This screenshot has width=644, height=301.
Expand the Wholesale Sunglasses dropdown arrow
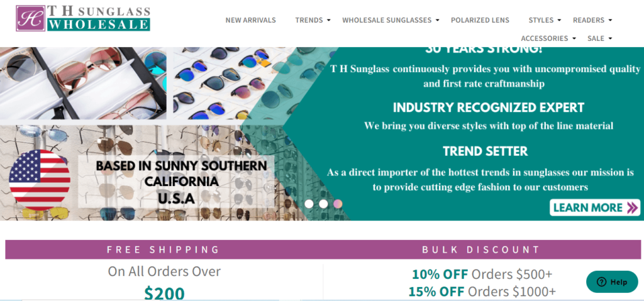[438, 20]
